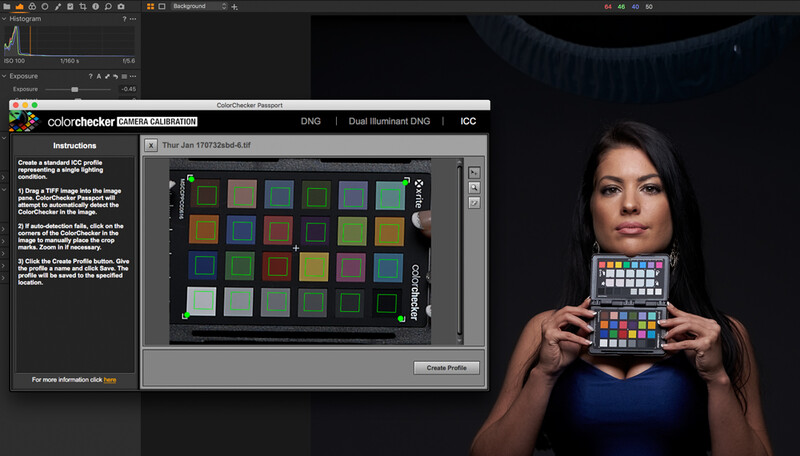This screenshot has width=800, height=456.
Task: Click the top-right green crop corner marker
Action: coord(406,182)
